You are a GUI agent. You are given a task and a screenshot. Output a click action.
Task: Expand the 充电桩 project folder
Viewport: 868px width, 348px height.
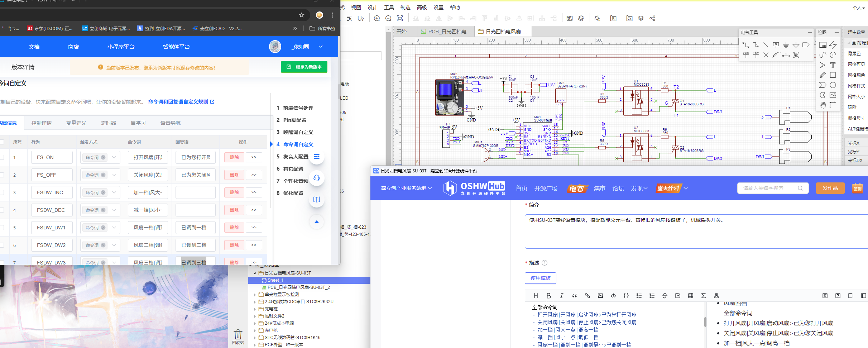pos(255,309)
